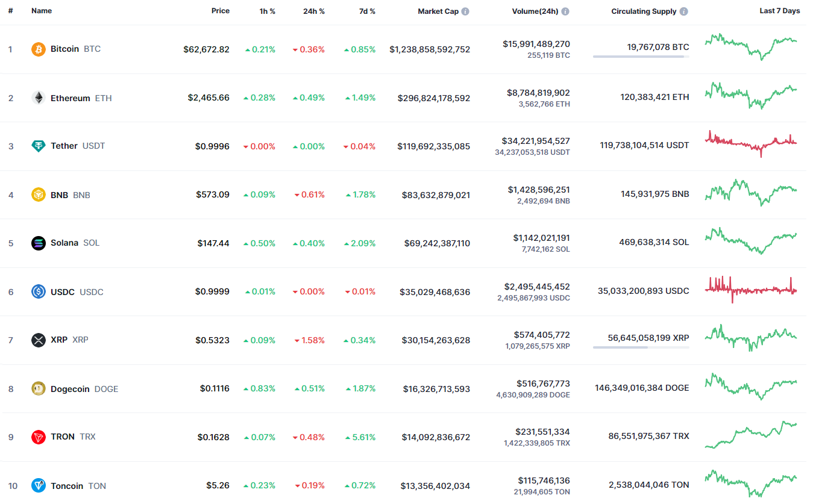Sort by the 1h % column header
The width and height of the screenshot is (816, 504).
point(268,11)
